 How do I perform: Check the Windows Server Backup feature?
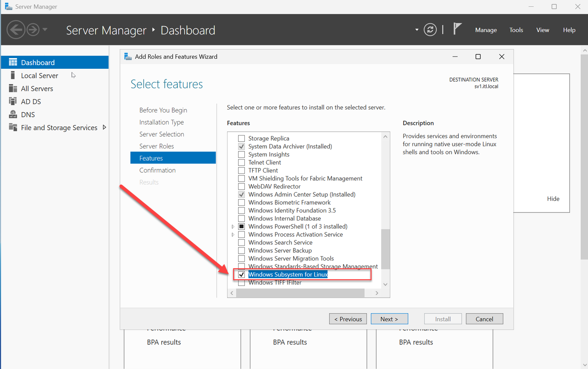[x=241, y=250]
